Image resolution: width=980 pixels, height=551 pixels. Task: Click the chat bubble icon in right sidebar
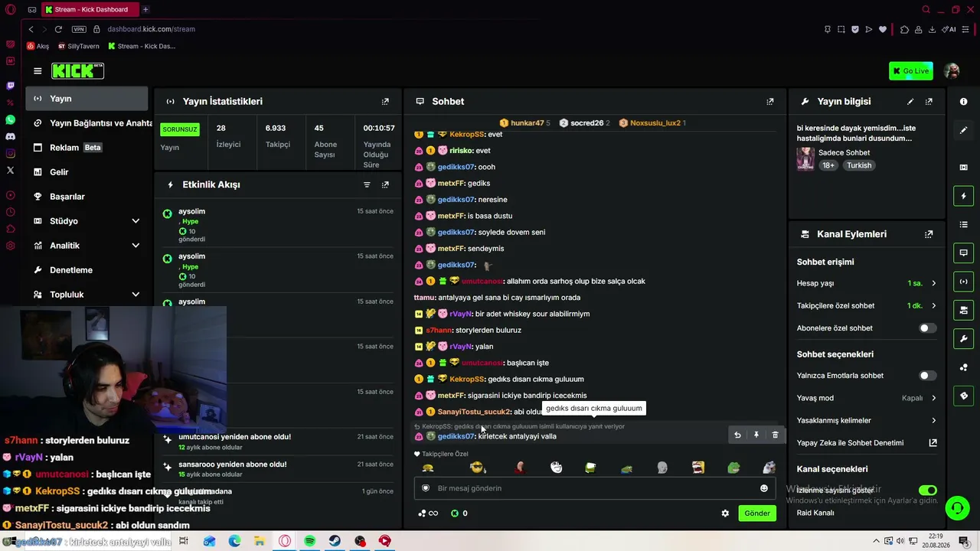(x=964, y=253)
